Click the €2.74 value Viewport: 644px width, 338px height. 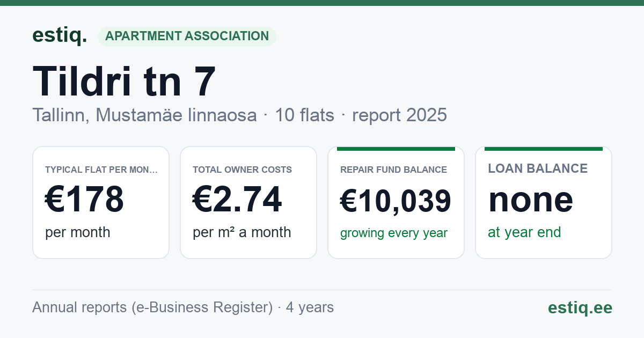coord(237,199)
